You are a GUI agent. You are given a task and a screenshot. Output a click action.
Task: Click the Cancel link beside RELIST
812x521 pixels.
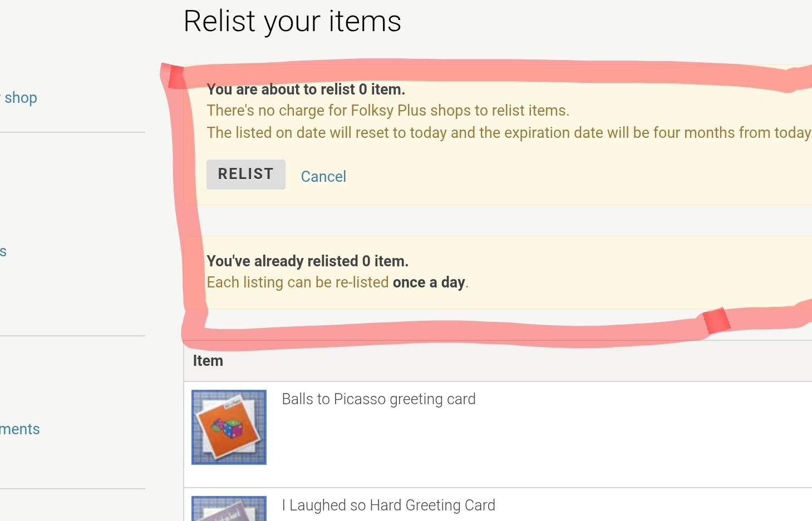pos(323,176)
